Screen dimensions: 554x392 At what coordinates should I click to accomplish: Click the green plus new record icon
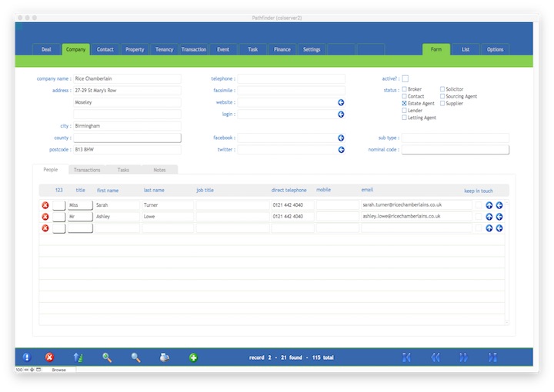pyautogui.click(x=193, y=357)
